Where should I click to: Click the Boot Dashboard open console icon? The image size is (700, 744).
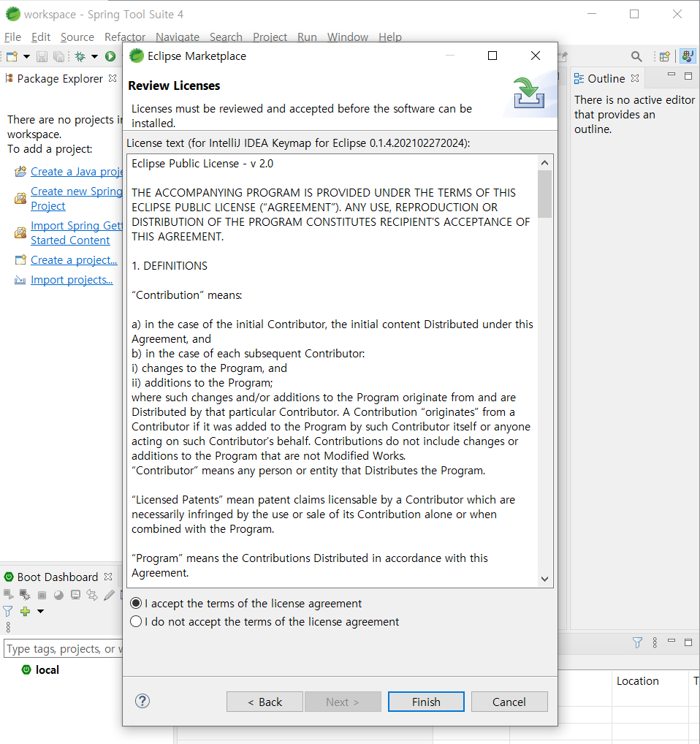click(75, 595)
